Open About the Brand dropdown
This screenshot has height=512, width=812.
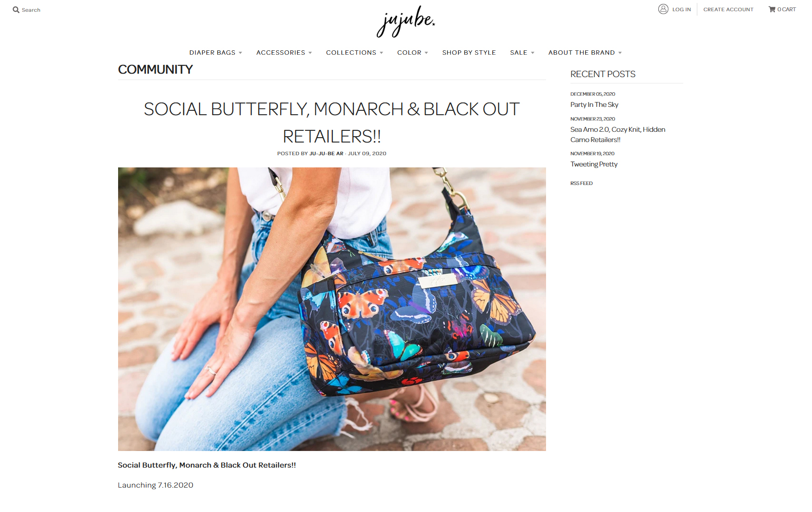[585, 53]
